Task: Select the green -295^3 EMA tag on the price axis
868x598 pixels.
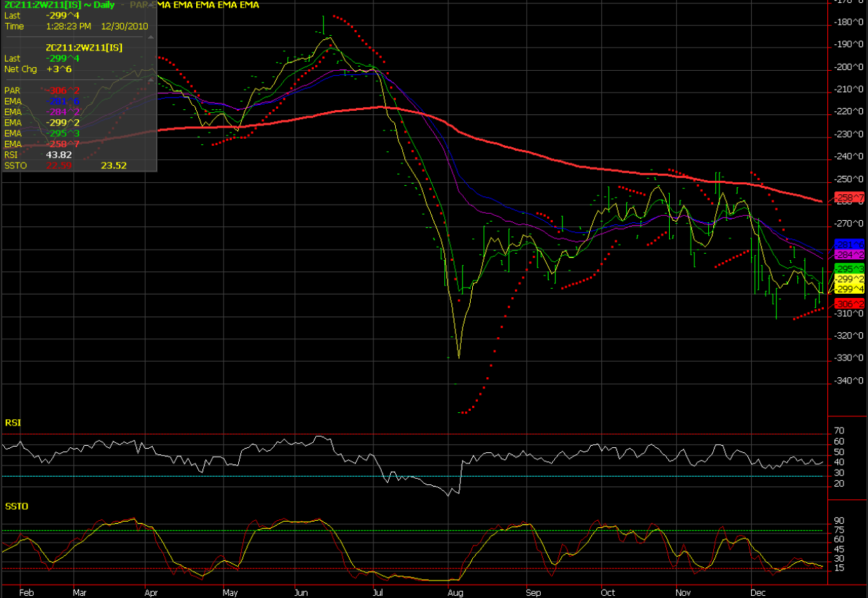Action: coord(850,269)
